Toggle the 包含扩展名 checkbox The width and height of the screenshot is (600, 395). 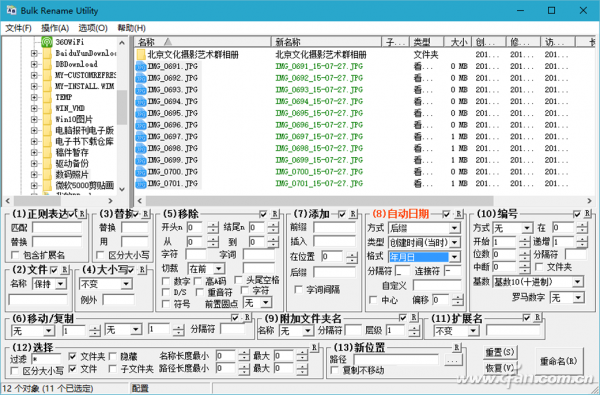point(15,255)
